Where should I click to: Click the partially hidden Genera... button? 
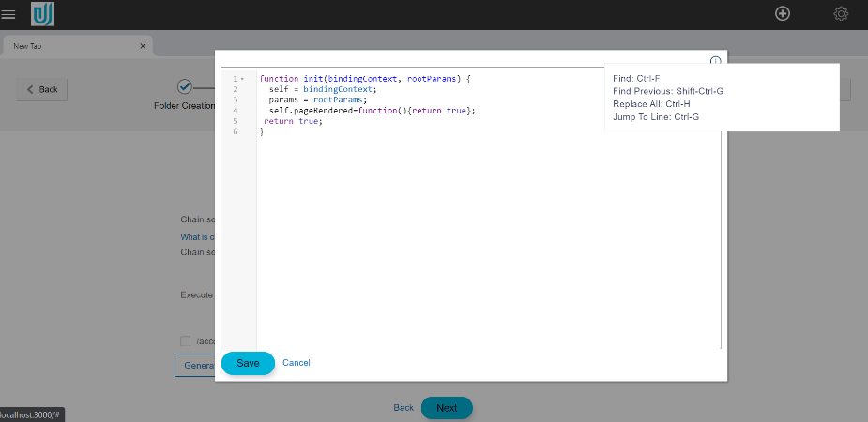(195, 365)
